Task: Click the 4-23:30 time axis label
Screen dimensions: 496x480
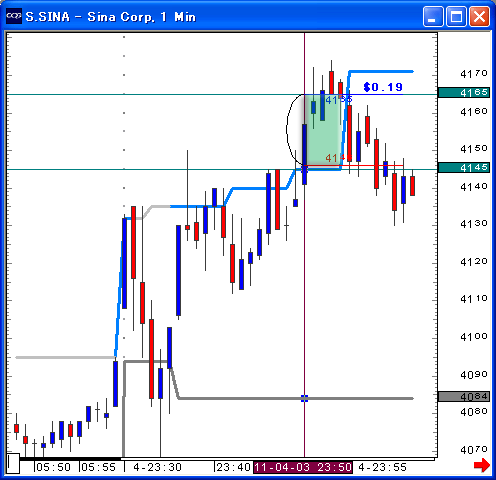Action: pyautogui.click(x=157, y=467)
